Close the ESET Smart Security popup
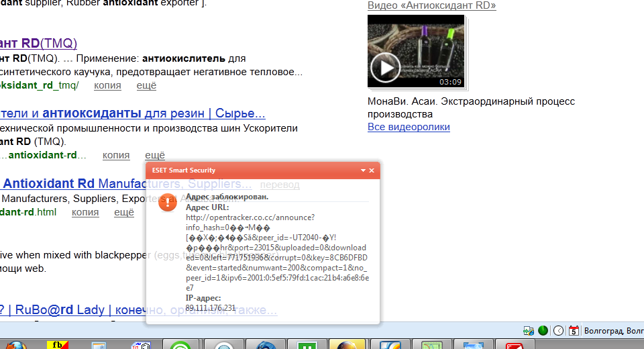Image resolution: width=644 pixels, height=349 pixels. click(372, 170)
